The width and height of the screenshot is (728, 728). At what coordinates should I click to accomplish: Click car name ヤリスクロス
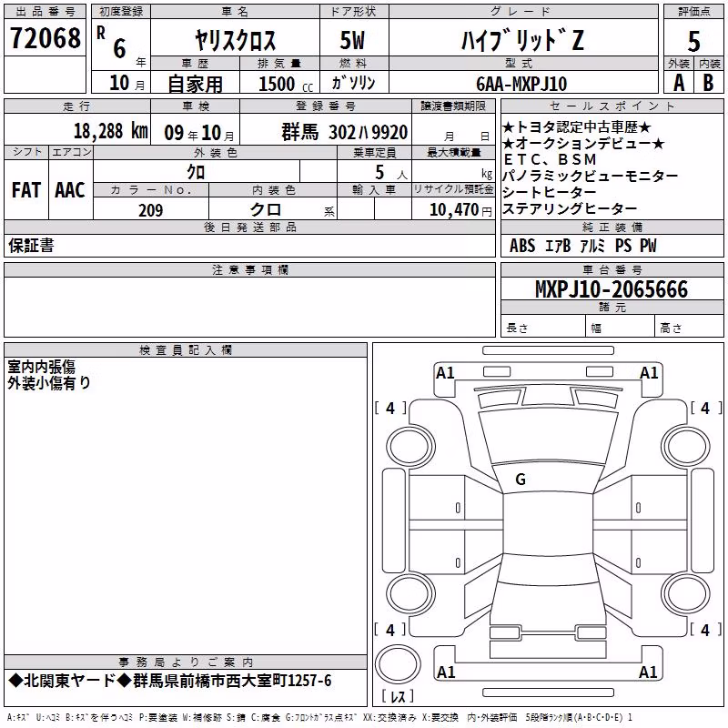click(235, 40)
